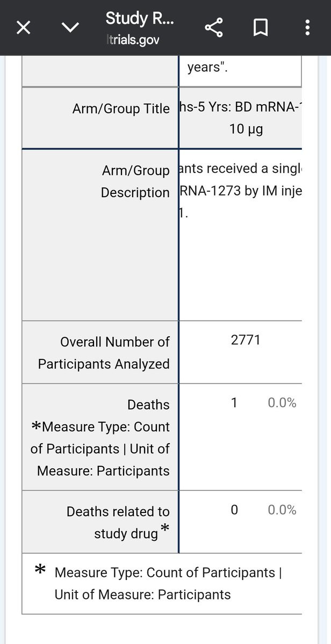Tap the share icon

coord(213,27)
